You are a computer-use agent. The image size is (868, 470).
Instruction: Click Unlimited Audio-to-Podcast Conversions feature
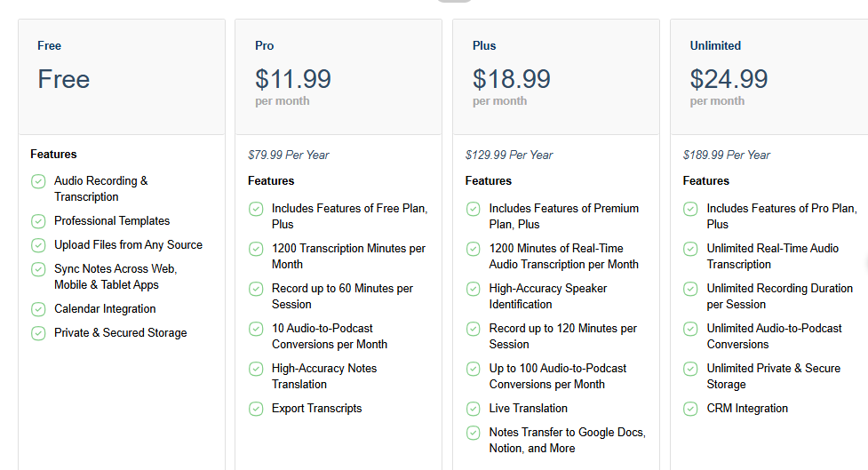point(774,336)
